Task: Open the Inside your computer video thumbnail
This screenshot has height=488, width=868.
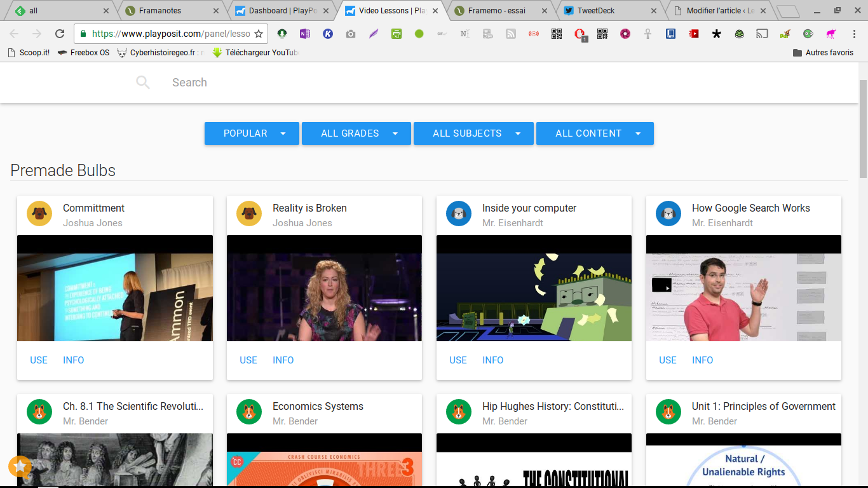Action: click(534, 288)
